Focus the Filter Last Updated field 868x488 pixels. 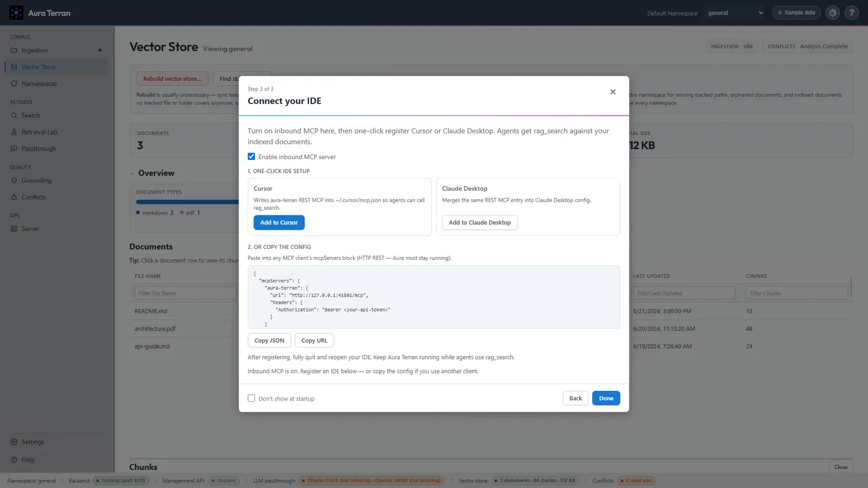pyautogui.click(x=684, y=293)
